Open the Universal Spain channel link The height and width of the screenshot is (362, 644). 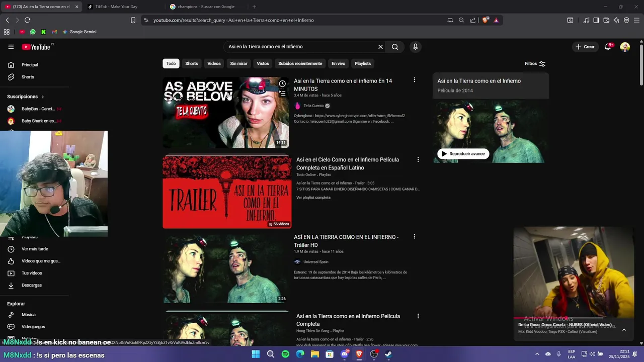pos(315,262)
